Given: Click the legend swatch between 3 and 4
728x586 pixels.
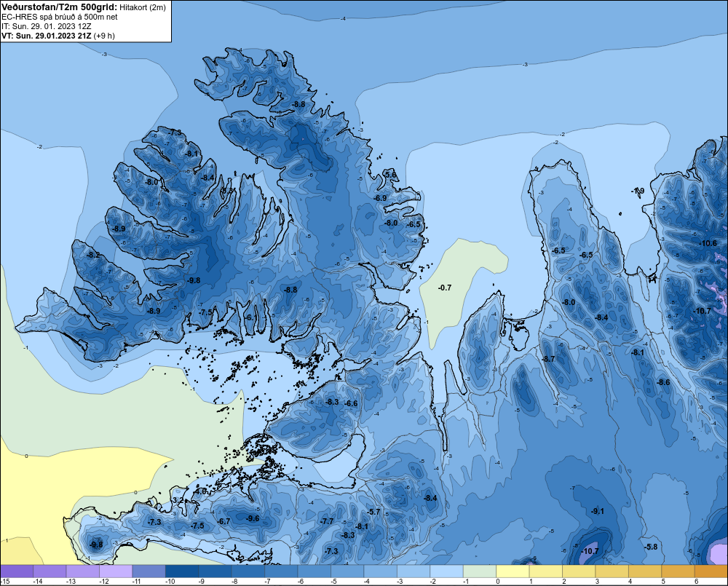Looking at the screenshot, I should pos(612,571).
